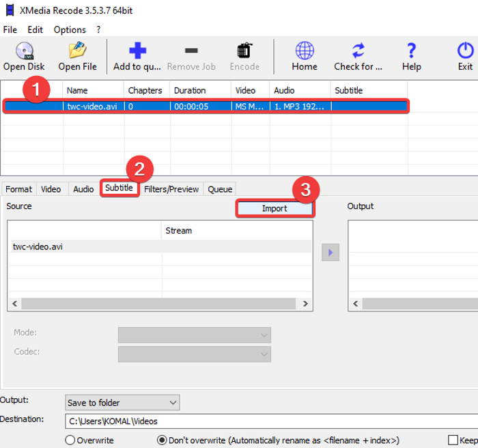The height and width of the screenshot is (448, 478).
Task: Select the Don't overwrite radio button
Action: [x=163, y=440]
